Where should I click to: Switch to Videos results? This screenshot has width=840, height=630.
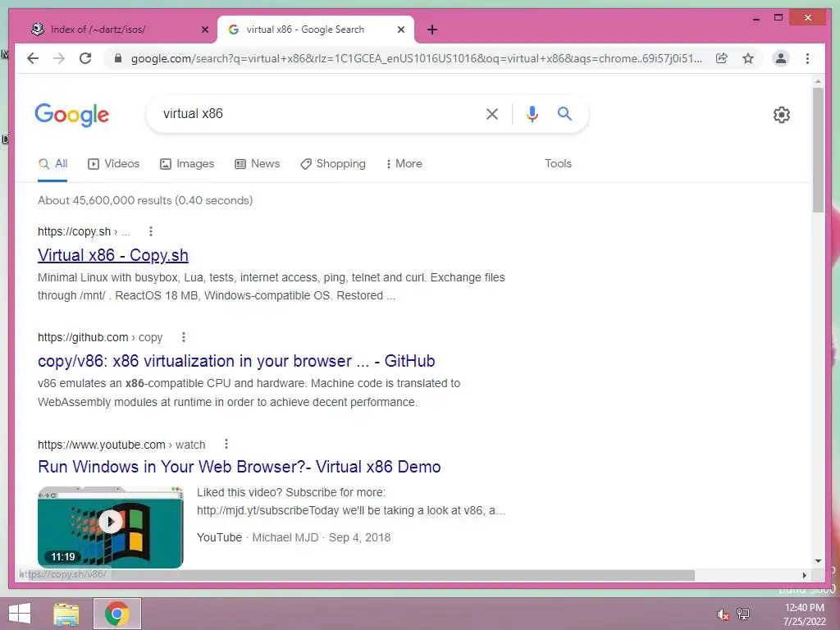point(113,164)
